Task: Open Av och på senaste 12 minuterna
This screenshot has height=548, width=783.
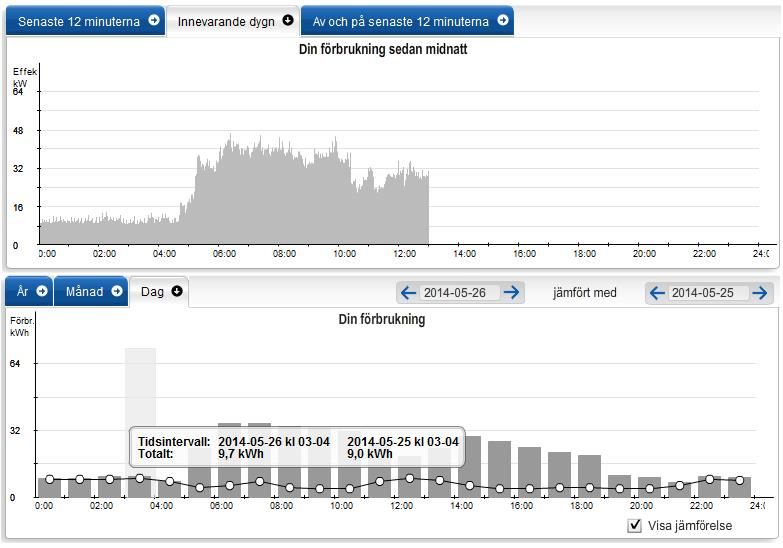Action: coord(400,21)
